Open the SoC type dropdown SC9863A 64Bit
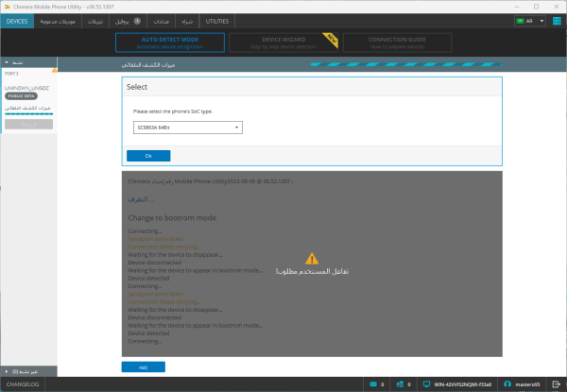Image resolution: width=567 pixels, height=392 pixels. 188,128
